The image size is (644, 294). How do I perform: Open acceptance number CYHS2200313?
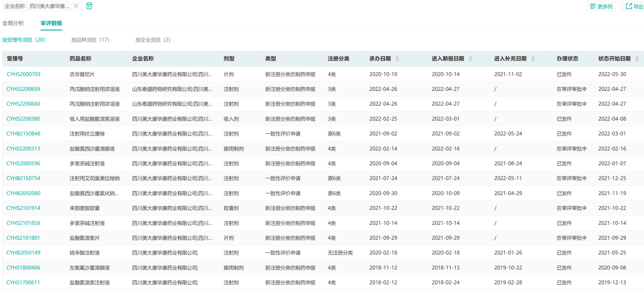(23, 149)
